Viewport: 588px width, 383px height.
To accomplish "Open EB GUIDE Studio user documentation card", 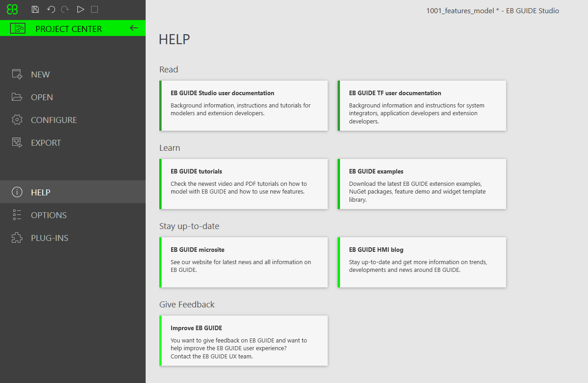I will (x=243, y=106).
